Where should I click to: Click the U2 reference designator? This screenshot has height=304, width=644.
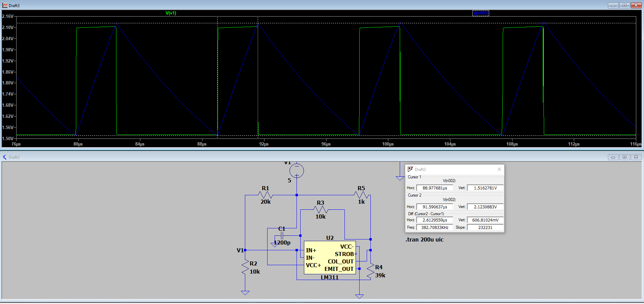coord(330,238)
